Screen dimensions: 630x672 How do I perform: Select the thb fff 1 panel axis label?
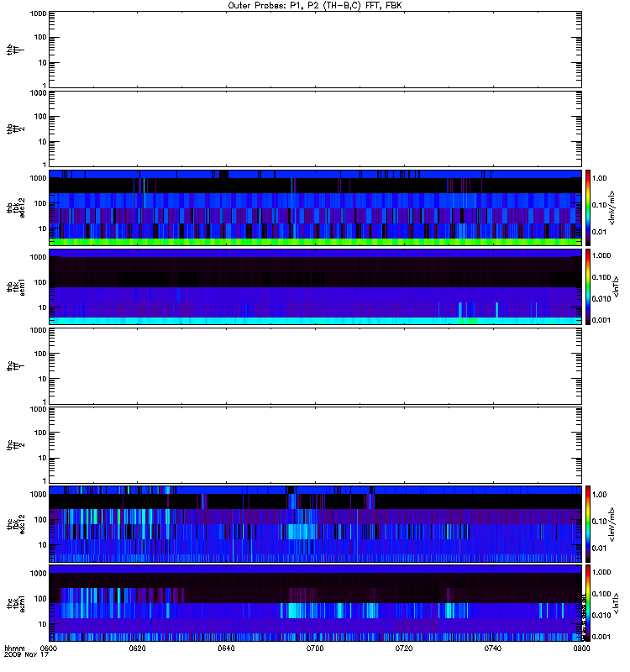coord(15,50)
